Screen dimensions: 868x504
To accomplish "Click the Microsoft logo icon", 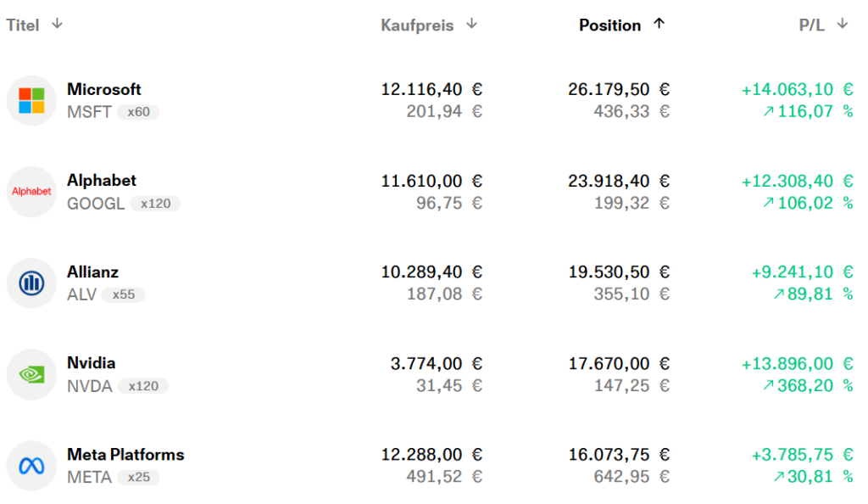I will (31, 100).
